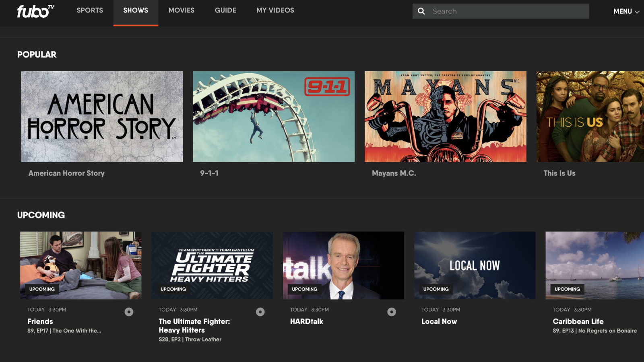Open the Friends upcoming thumbnail
The width and height of the screenshot is (644, 362).
pyautogui.click(x=81, y=265)
